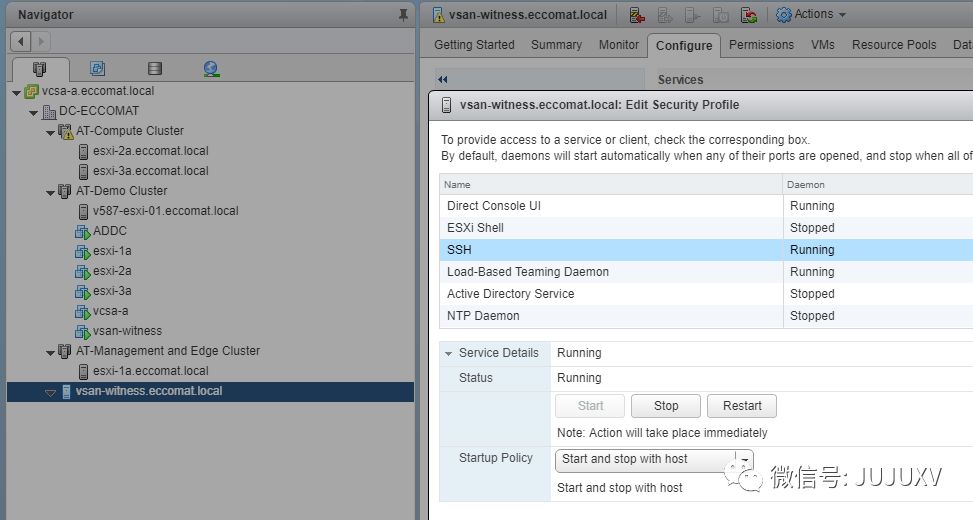Viewport: 973px width, 520px height.
Task: Switch to the Networking navigator tab icon
Action: pyautogui.click(x=211, y=68)
